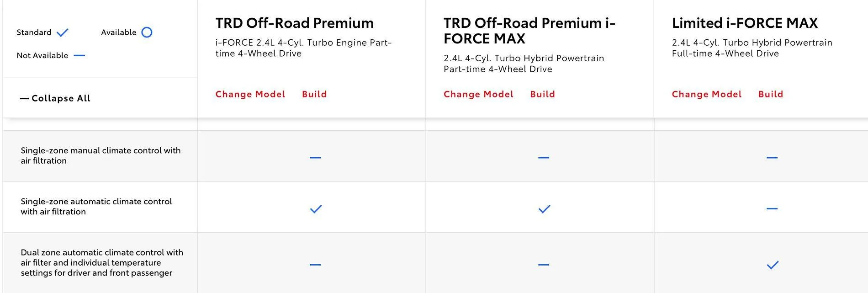Click Collapse All expander
The height and width of the screenshot is (293, 868).
[55, 98]
